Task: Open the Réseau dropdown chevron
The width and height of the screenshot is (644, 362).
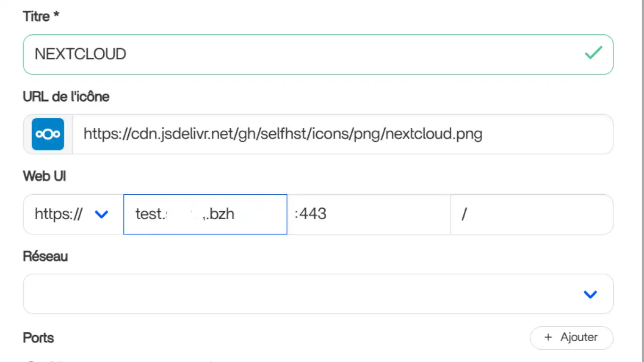Action: click(x=590, y=295)
